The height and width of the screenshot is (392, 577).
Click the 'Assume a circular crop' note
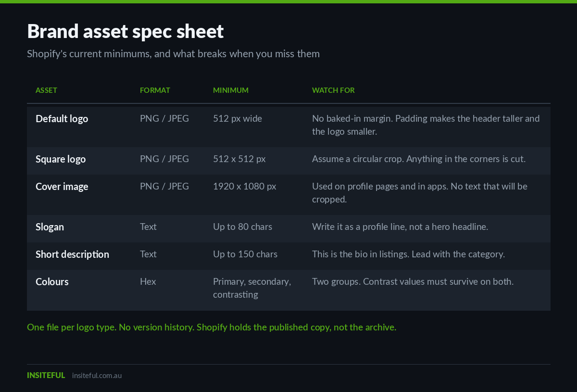point(419,159)
